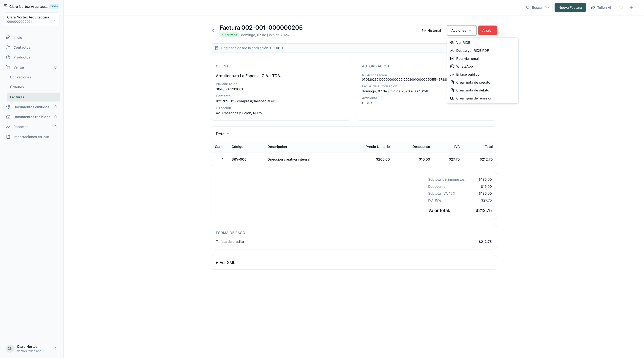Image resolution: width=644 pixels, height=358 pixels.
Task: Click the document icon for nota de débito
Action: click(452, 90)
